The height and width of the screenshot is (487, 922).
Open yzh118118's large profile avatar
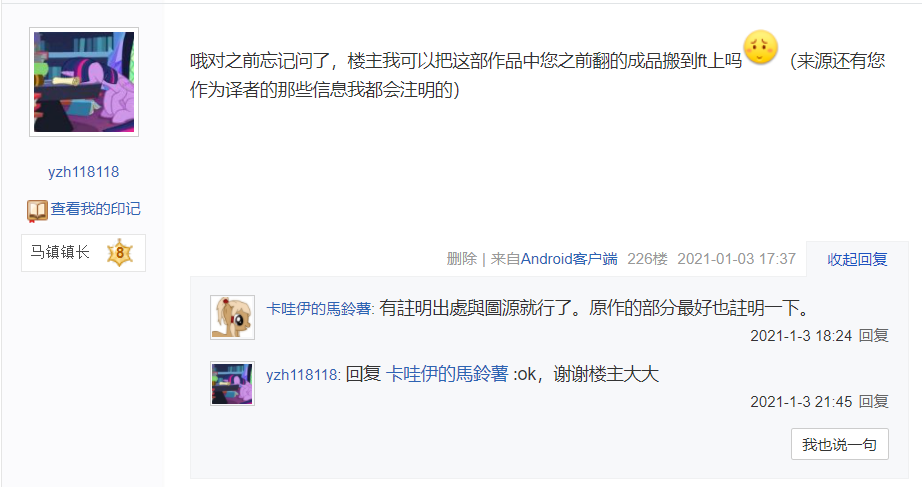[x=84, y=82]
